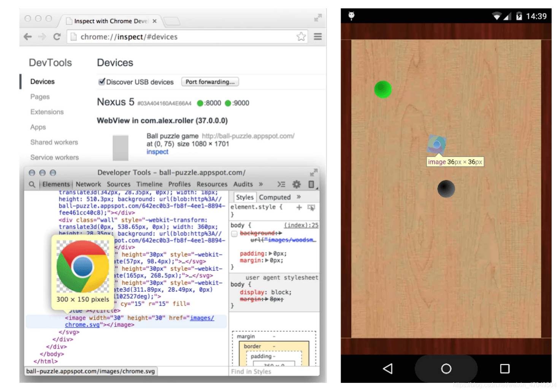Reload the chrome://inspect page
This screenshot has width=560, height=392.
tap(57, 37)
